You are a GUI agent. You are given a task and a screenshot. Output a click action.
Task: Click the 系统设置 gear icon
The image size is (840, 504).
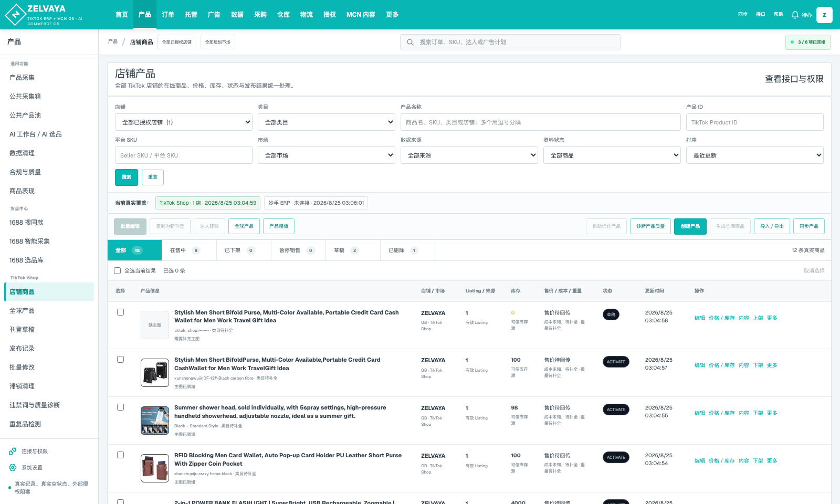coord(13,467)
